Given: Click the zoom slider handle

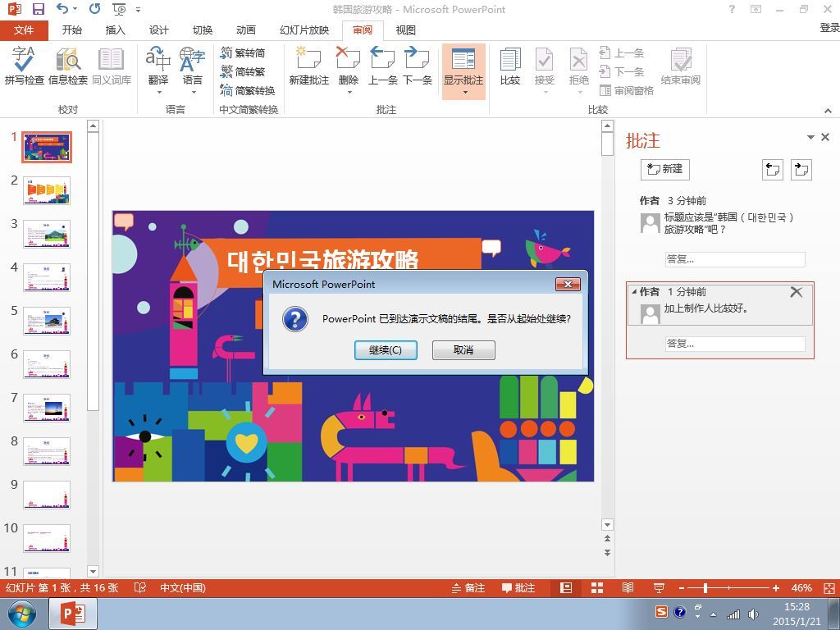Looking at the screenshot, I should (705, 588).
